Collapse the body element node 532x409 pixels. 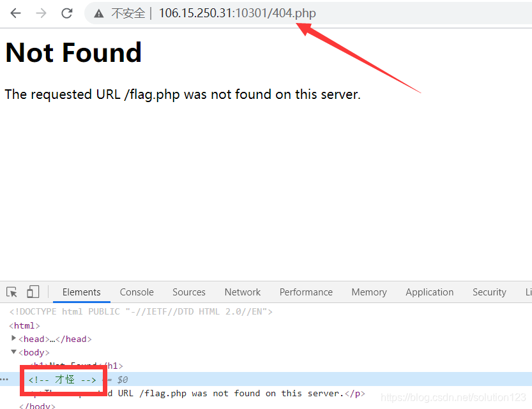[13, 352]
